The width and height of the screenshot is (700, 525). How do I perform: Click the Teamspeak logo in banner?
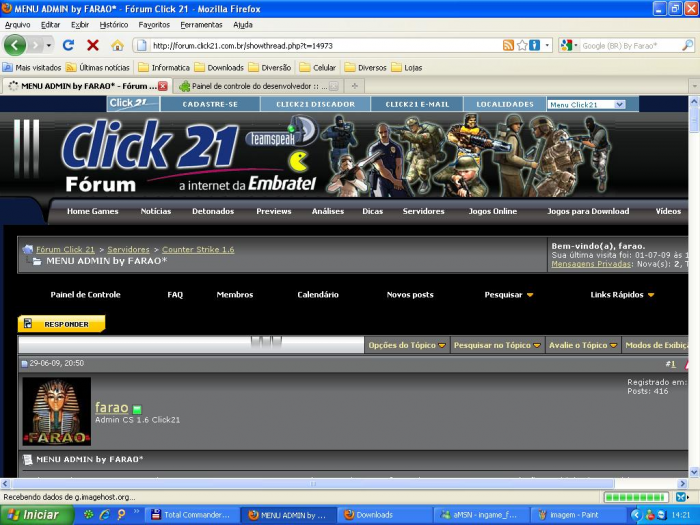click(x=281, y=133)
